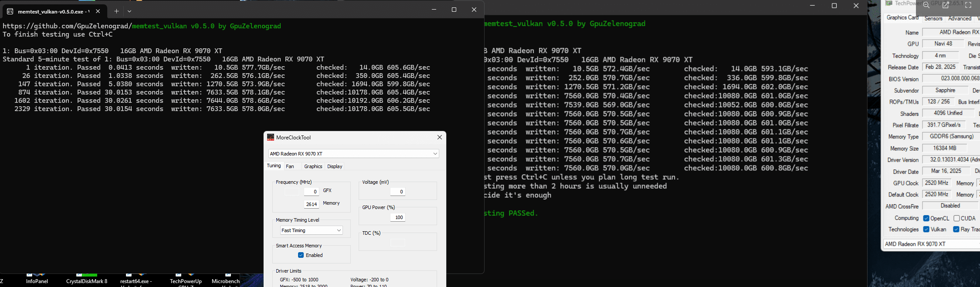Toggle the Ray Tracing checkbox in GPU-Z
The height and width of the screenshot is (287, 980).
click(956, 230)
